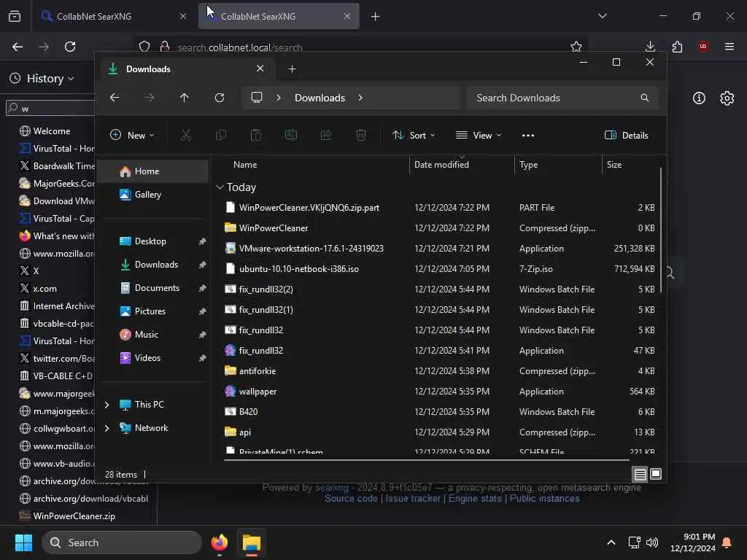Toggle the Details pane

pos(627,136)
